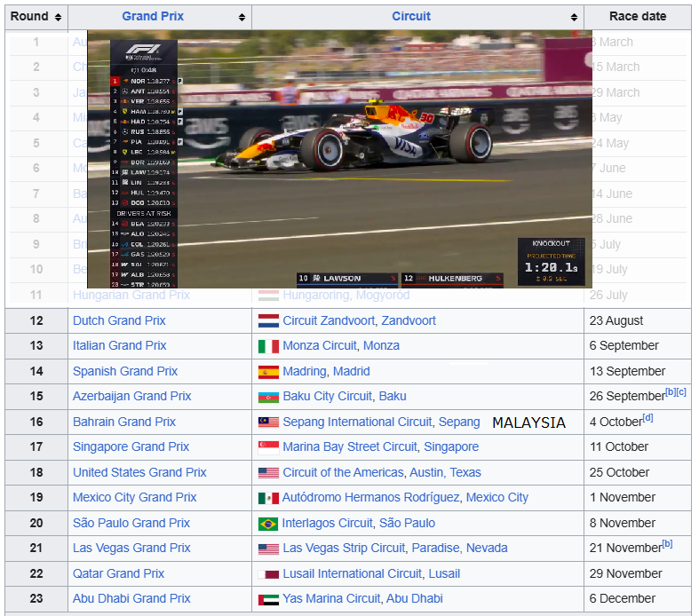699x616 pixels.
Task: Click the Azerbaijan flag icon
Action: point(268,397)
